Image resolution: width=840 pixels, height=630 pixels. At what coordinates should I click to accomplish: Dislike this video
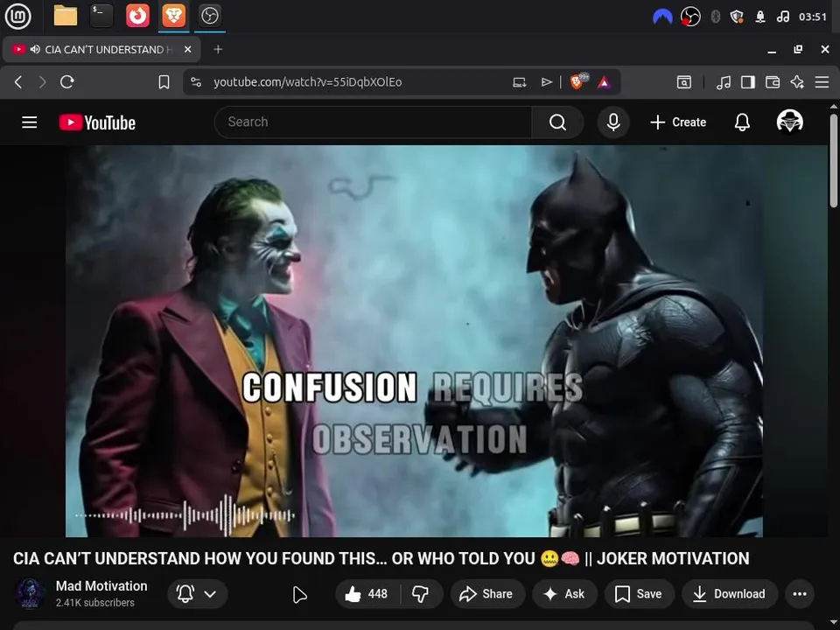click(x=421, y=593)
